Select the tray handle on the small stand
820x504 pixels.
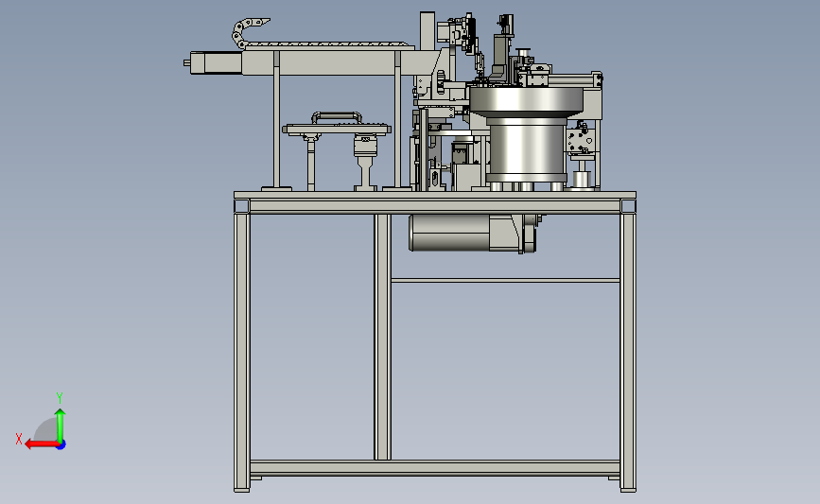(x=337, y=117)
